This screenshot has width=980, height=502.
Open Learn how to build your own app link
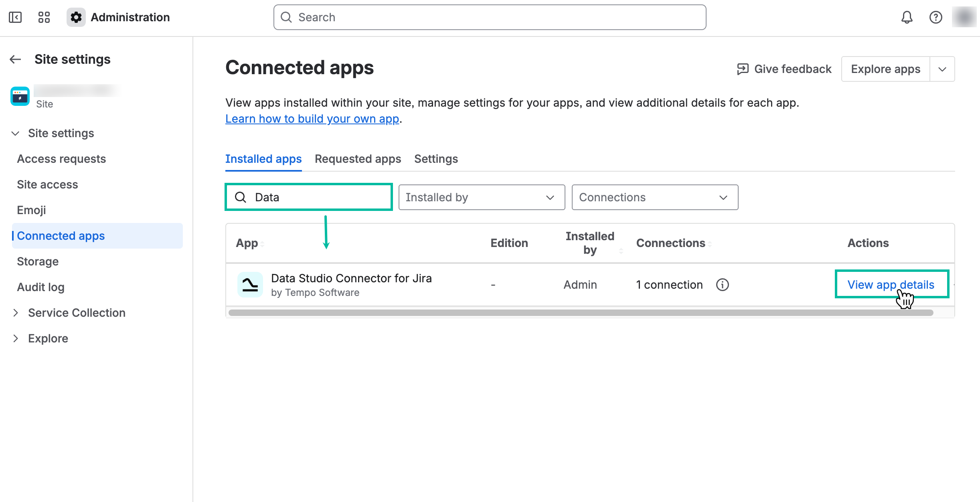point(312,119)
